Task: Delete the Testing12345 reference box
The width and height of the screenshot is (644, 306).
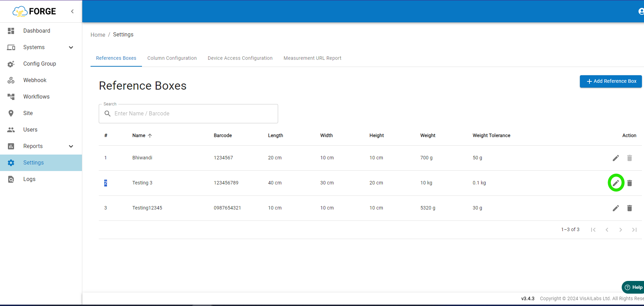Action: click(630, 208)
